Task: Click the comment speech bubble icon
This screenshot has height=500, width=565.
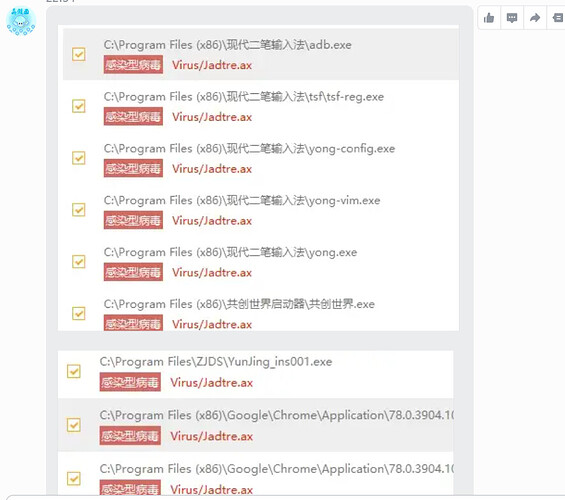Action: [512, 18]
